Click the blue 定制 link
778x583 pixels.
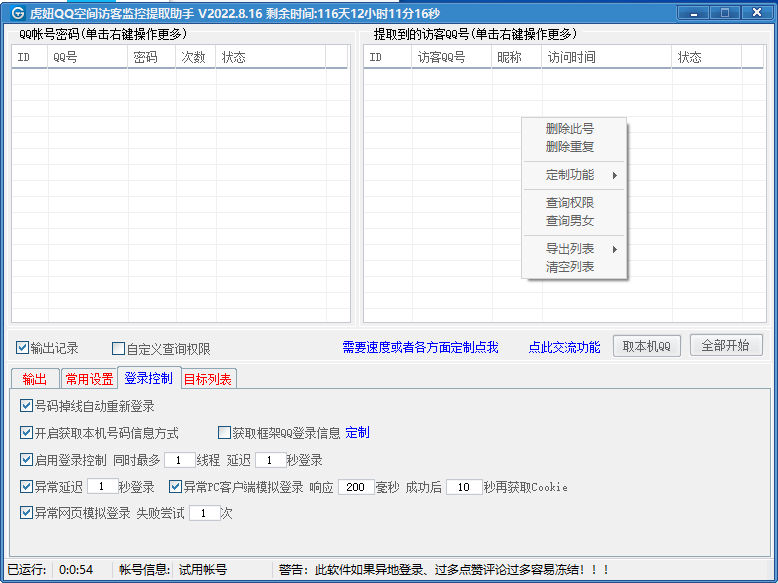point(357,433)
